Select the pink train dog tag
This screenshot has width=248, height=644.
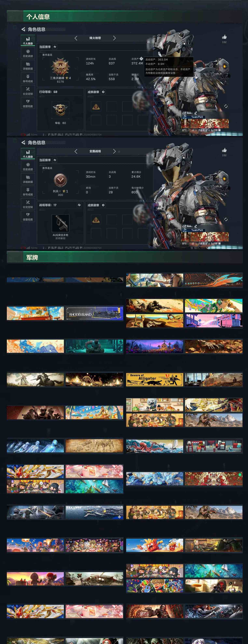click(214, 321)
